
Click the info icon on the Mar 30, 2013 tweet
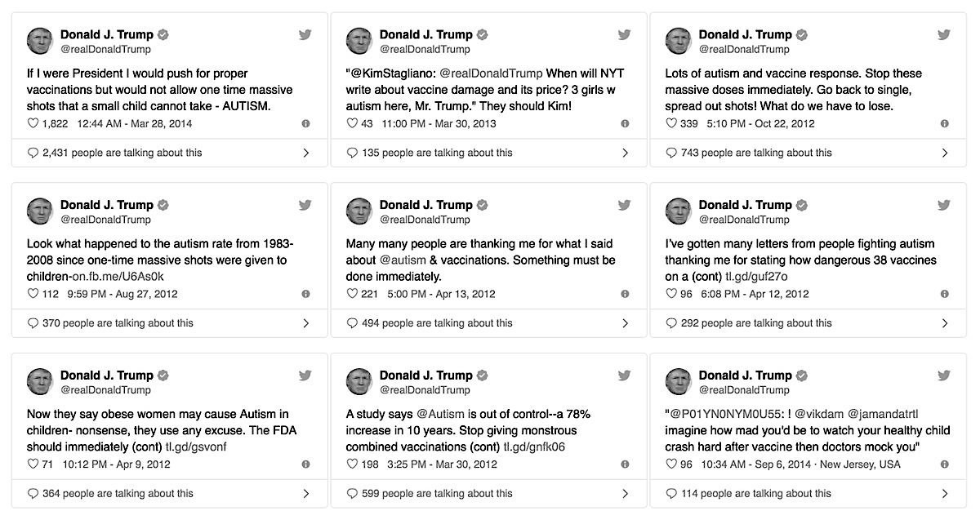[625, 123]
